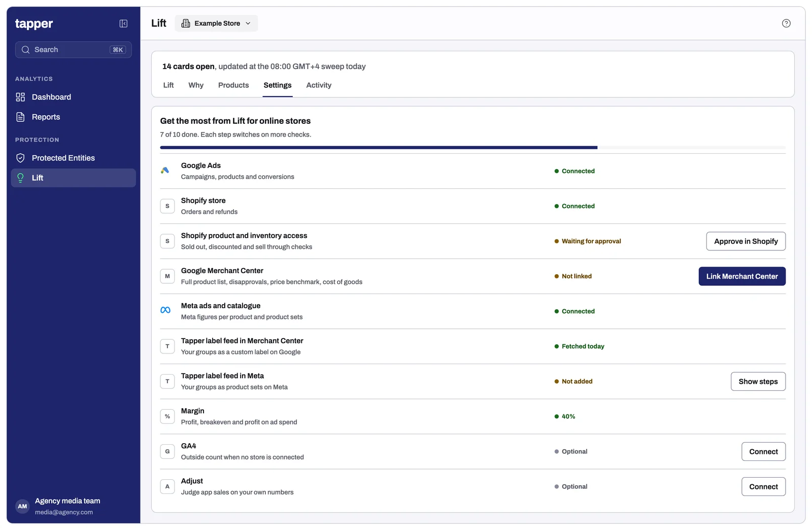Viewport: 812px width, 530px height.
Task: Click Connect for Adjust
Action: pyautogui.click(x=763, y=486)
